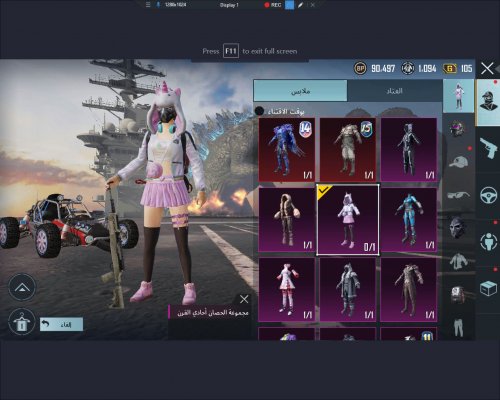Click the unicorn set name label

213,313
